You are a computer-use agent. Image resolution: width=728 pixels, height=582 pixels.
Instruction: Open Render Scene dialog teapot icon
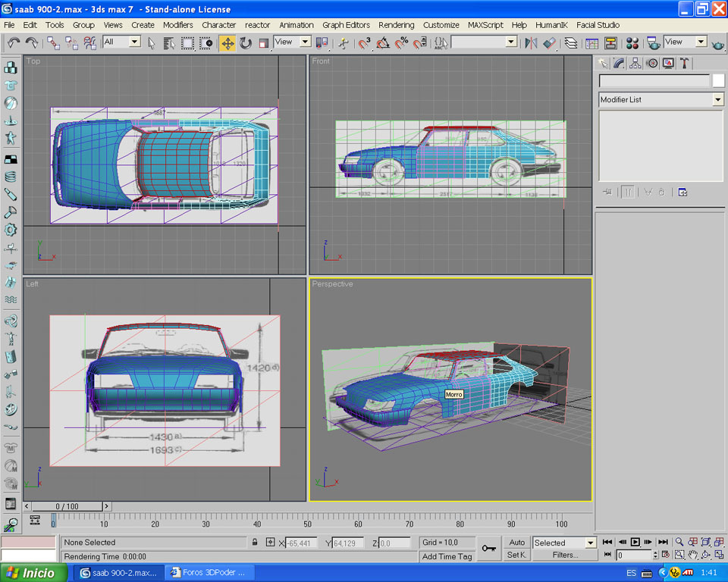(653, 43)
